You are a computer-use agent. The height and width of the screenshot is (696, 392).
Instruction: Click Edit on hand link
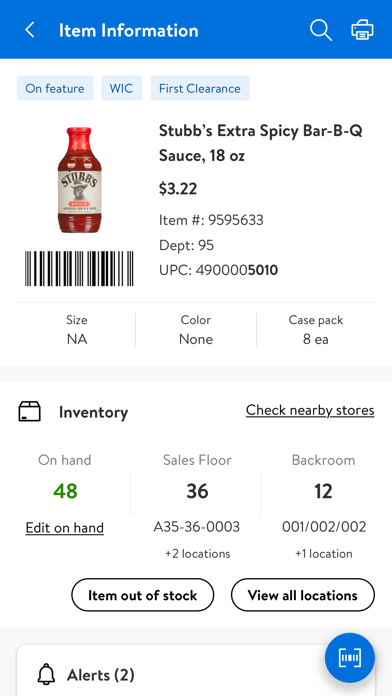pyautogui.click(x=65, y=528)
